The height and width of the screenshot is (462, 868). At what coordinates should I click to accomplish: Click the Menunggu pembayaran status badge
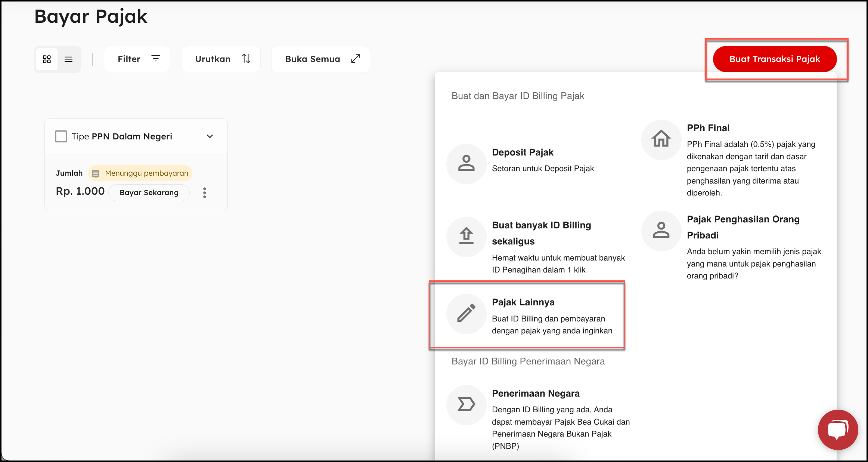pyautogui.click(x=140, y=173)
